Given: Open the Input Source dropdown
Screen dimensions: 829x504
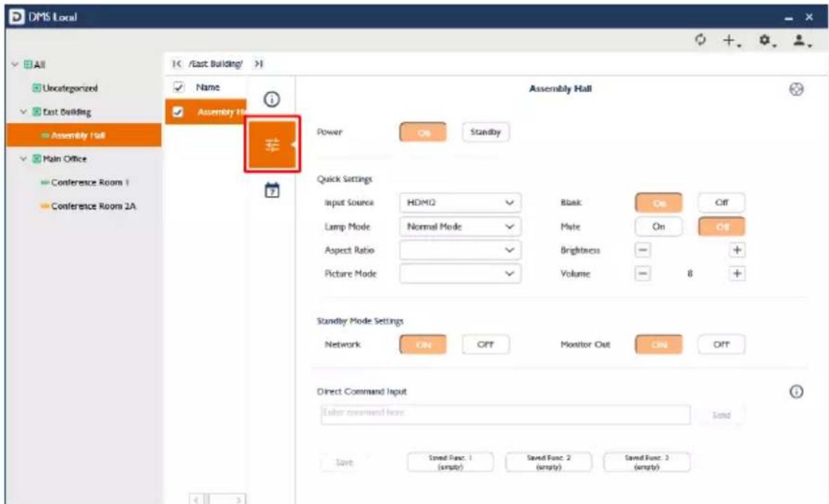Looking at the screenshot, I should pos(460,203).
